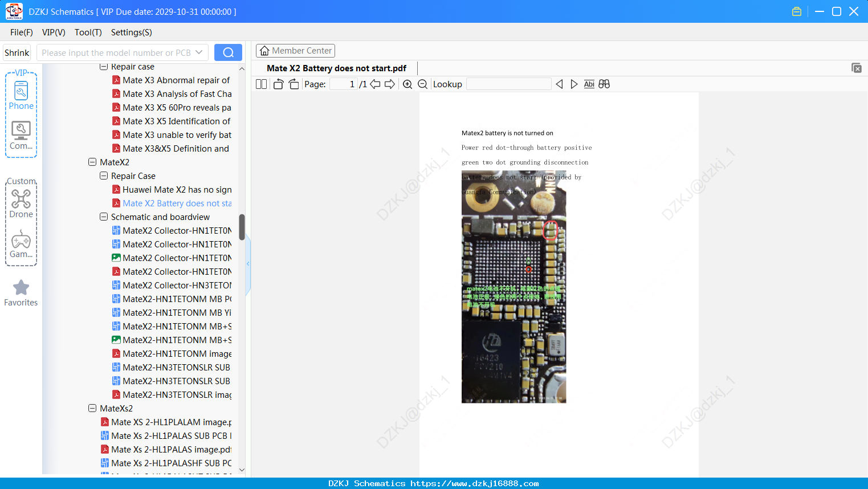Rotate page clockwise
The height and width of the screenshot is (489, 868).
click(x=294, y=84)
